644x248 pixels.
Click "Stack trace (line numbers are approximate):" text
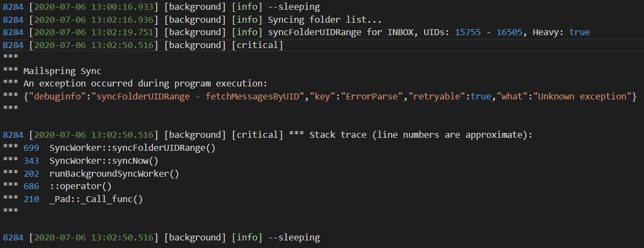coord(420,135)
